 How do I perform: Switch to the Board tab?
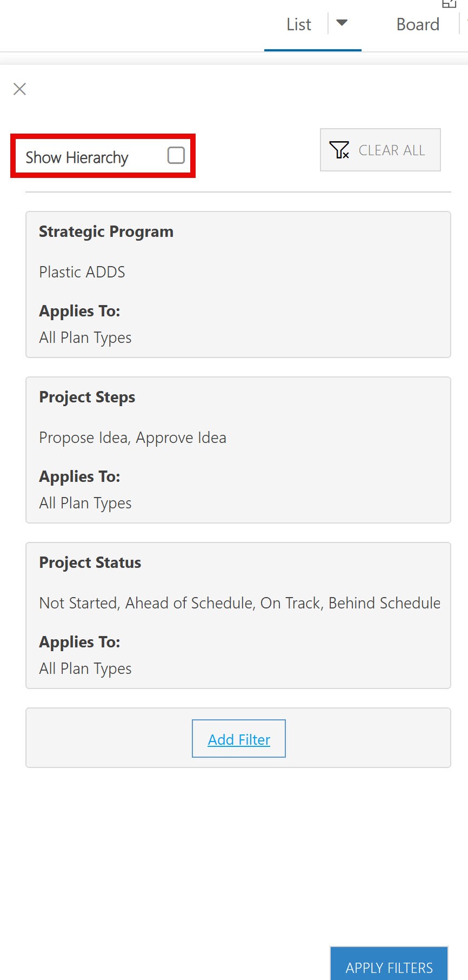point(418,24)
